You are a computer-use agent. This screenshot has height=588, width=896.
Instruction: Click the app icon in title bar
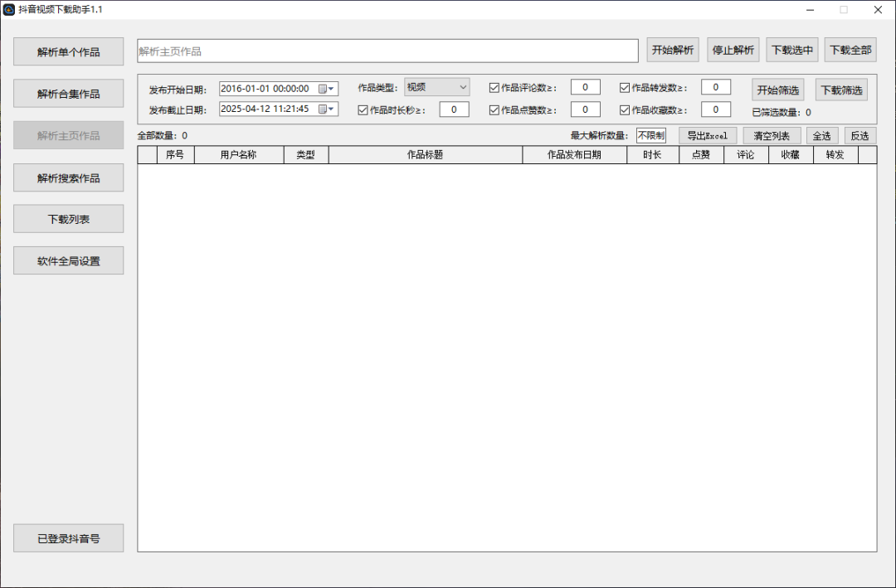coord(8,10)
